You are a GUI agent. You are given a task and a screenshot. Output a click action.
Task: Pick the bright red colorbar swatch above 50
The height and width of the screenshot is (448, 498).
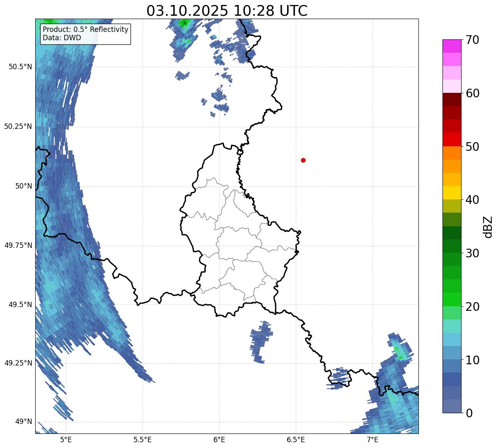point(452,140)
